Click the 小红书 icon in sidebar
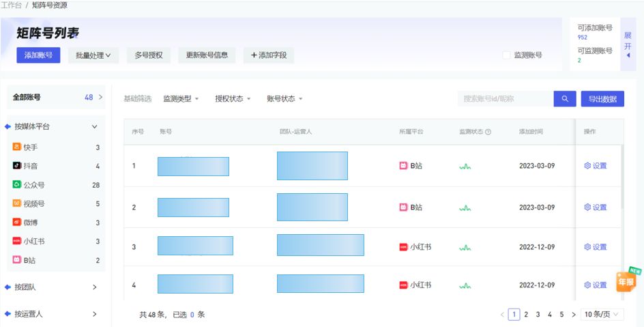The width and height of the screenshot is (644, 327). [x=16, y=241]
